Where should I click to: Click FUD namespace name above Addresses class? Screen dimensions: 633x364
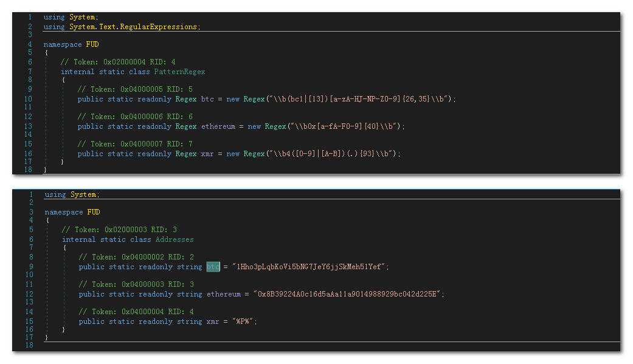point(94,212)
